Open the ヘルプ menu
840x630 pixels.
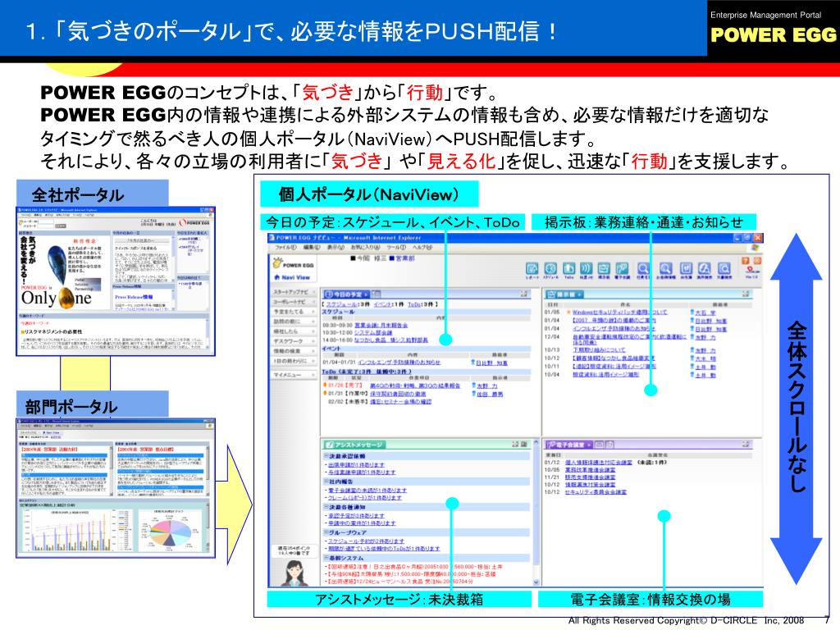pyautogui.click(x=422, y=248)
